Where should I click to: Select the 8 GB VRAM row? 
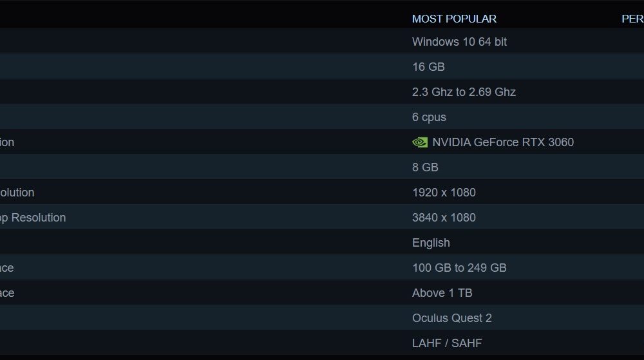coord(322,167)
